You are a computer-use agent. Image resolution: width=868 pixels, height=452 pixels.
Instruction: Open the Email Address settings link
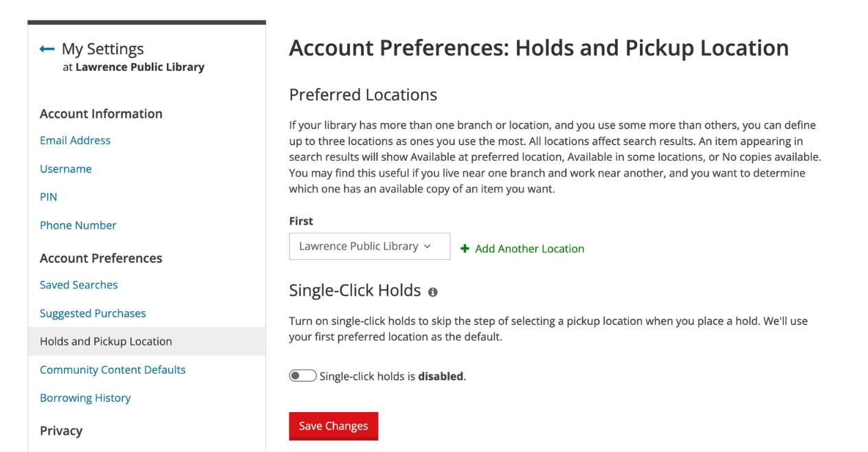tap(75, 140)
